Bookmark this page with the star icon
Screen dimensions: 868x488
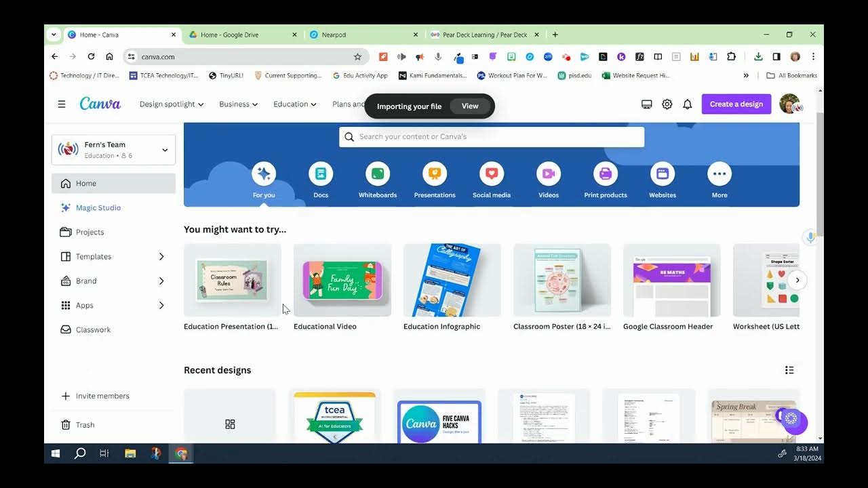357,57
